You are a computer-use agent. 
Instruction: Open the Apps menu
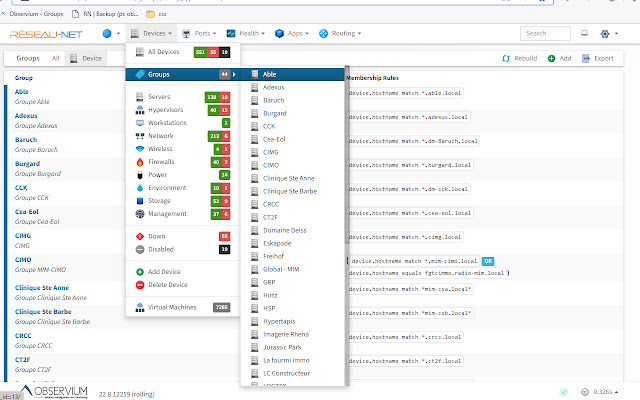291,33
